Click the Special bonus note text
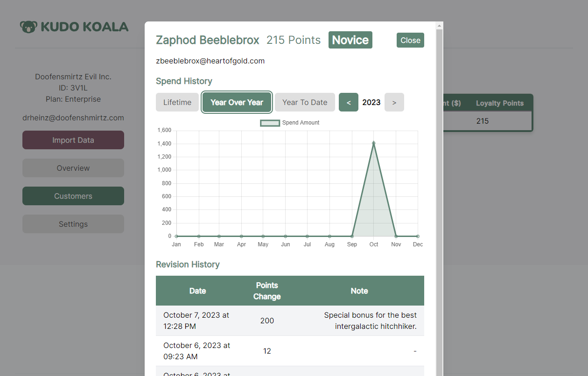 pos(371,320)
